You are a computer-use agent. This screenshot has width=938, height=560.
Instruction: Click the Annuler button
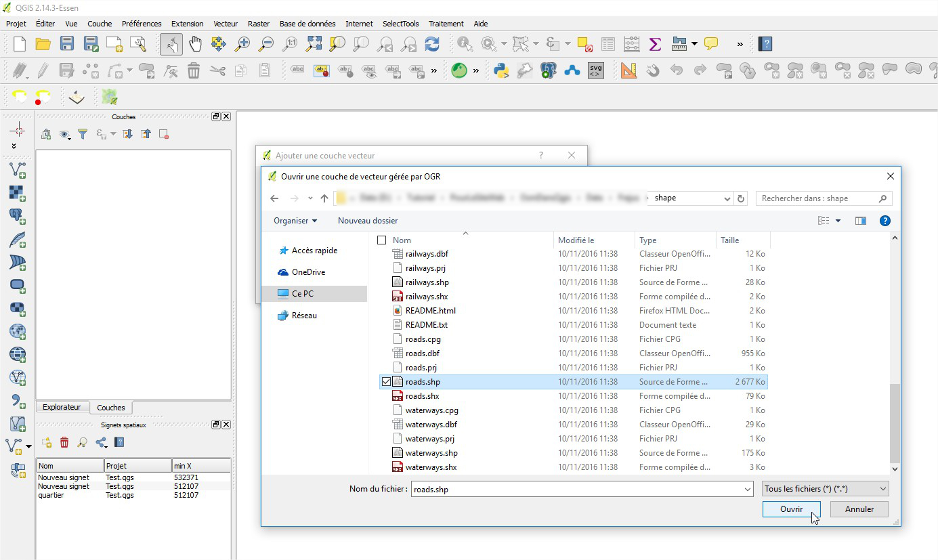tap(859, 509)
